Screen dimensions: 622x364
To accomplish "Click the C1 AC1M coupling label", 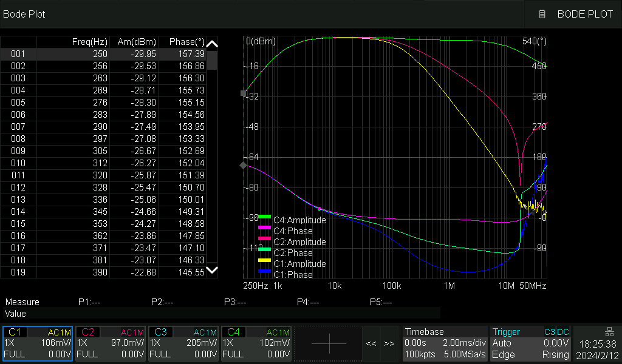I will click(59, 332).
